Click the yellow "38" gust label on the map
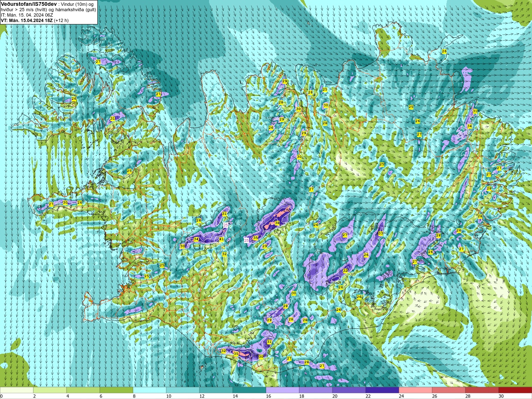 (x=277, y=223)
